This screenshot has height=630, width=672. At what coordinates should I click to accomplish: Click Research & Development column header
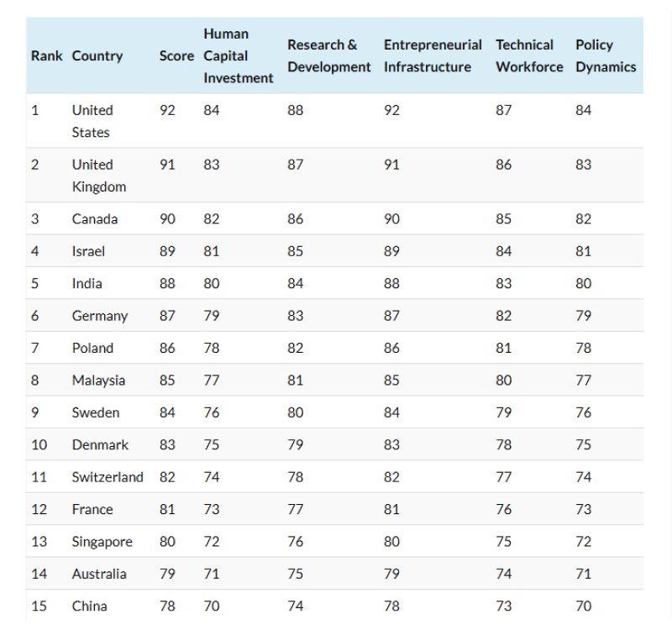pos(328,55)
